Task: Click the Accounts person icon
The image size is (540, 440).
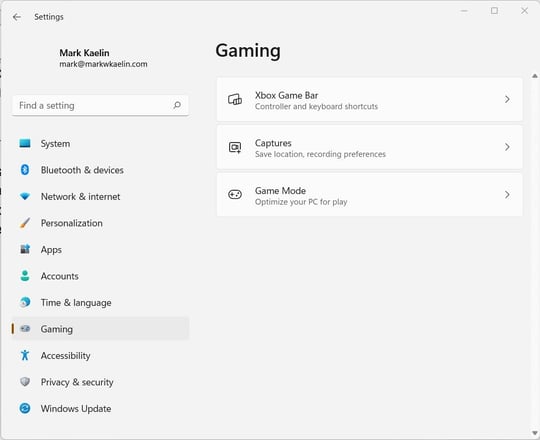Action: [x=25, y=276]
